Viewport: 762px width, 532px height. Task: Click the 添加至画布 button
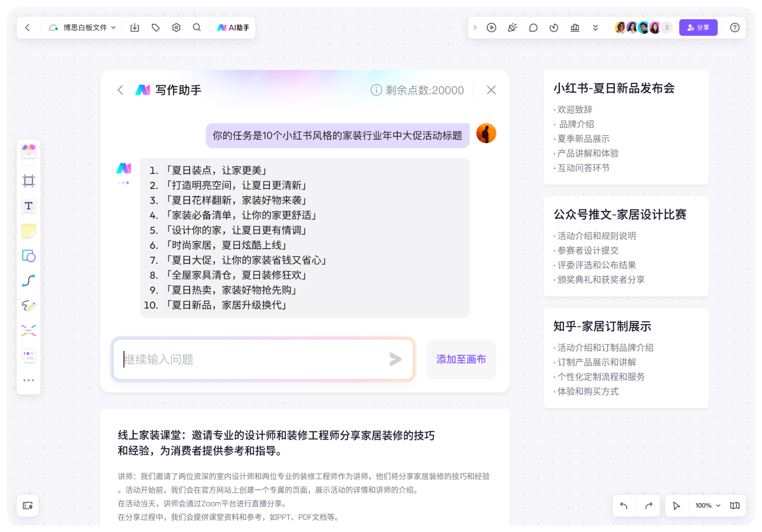(461, 359)
